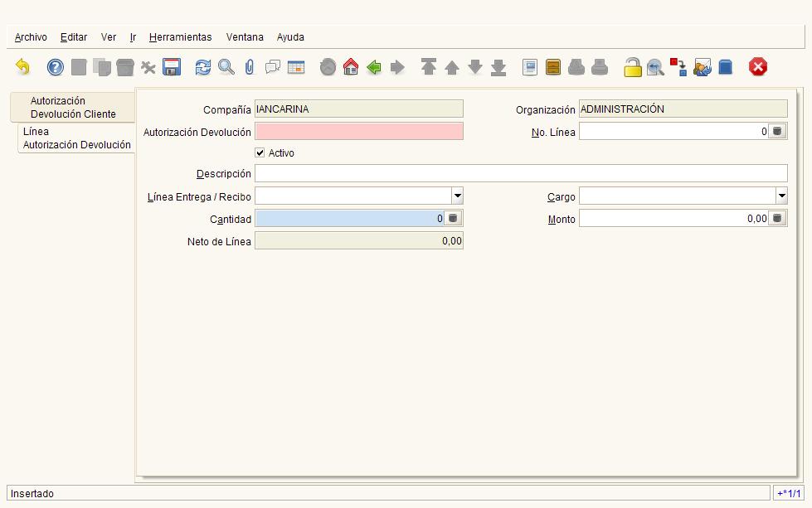Click the Línea Entrega / Recibo combo field
The height and width of the screenshot is (508, 812).
tap(353, 196)
